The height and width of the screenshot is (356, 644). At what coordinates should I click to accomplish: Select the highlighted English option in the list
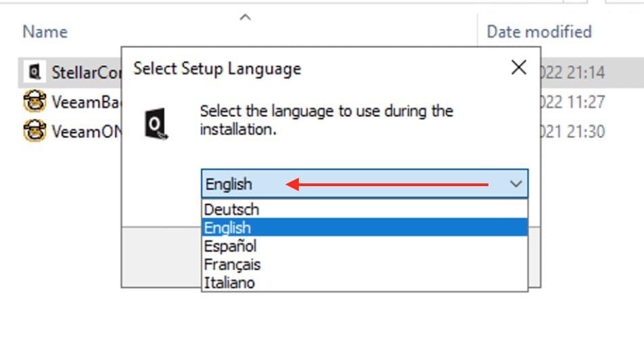point(228,228)
